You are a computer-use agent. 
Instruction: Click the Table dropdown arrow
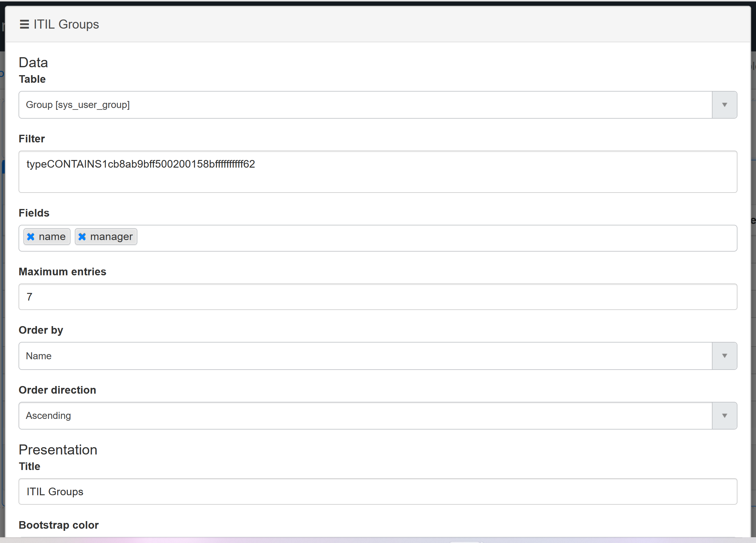click(x=724, y=105)
